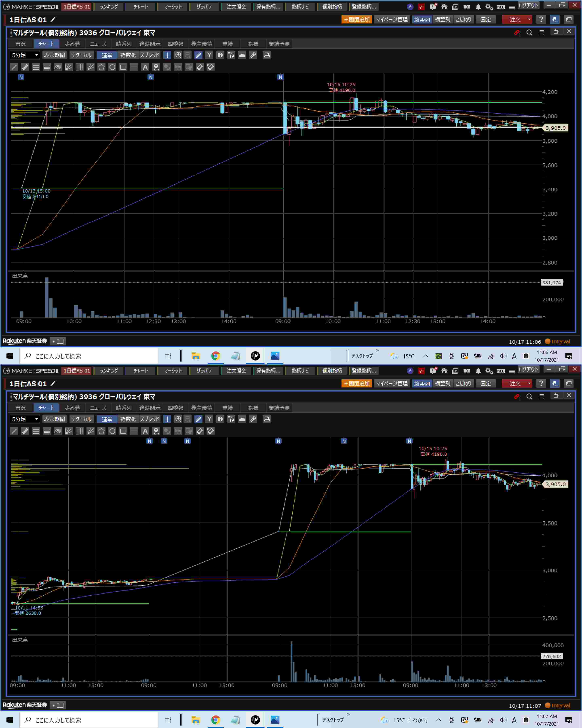Open 四季報 tab in lower window

[x=175, y=408]
